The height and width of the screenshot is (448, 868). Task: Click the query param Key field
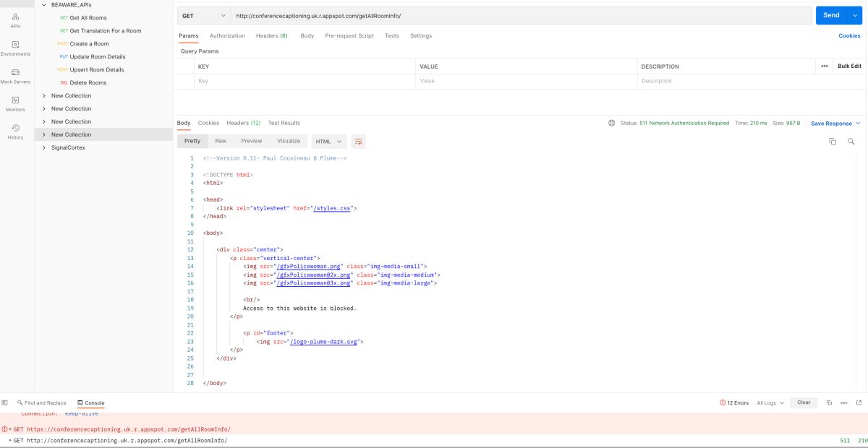pos(305,81)
